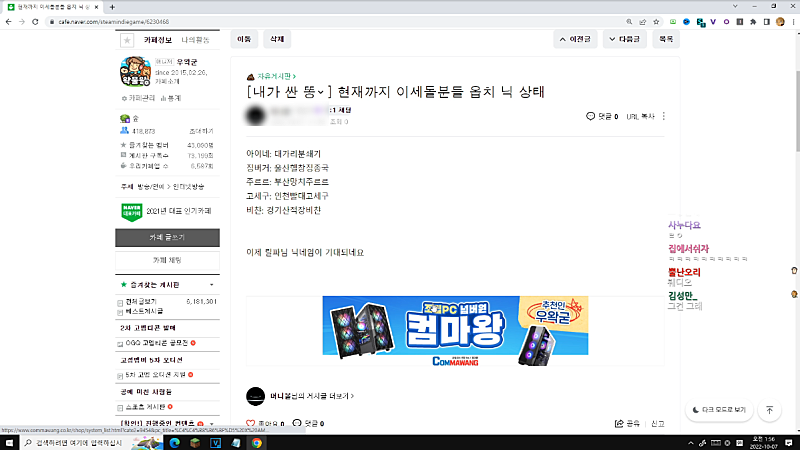800x450 pixels.
Task: Click the browser address bar
Action: click(x=300, y=20)
